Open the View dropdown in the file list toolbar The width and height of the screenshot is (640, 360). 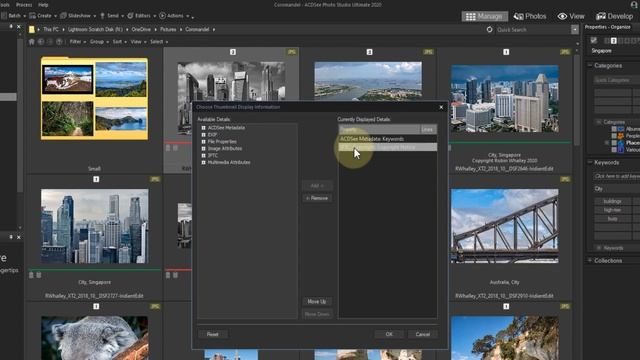tap(138, 42)
